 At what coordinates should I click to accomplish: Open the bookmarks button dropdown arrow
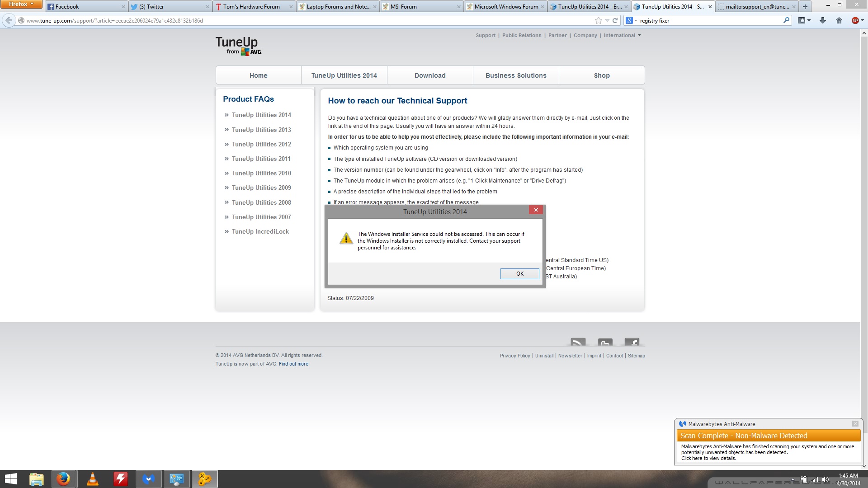tap(809, 20)
